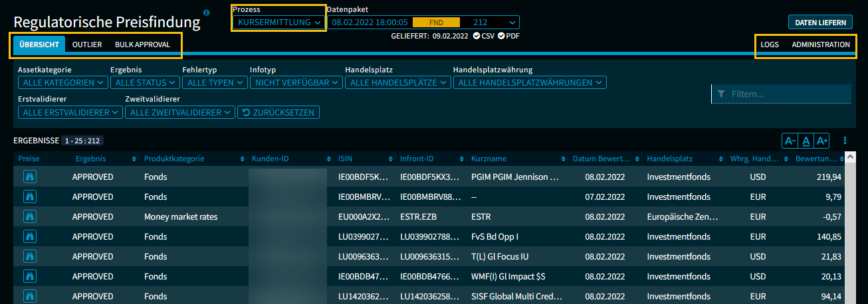Increase font size with A+ button

click(x=822, y=141)
